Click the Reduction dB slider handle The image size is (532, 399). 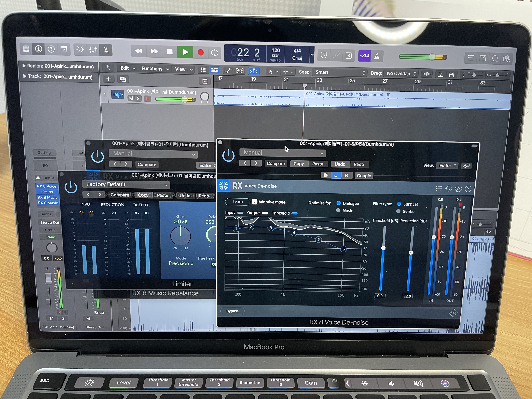pyautogui.click(x=411, y=253)
